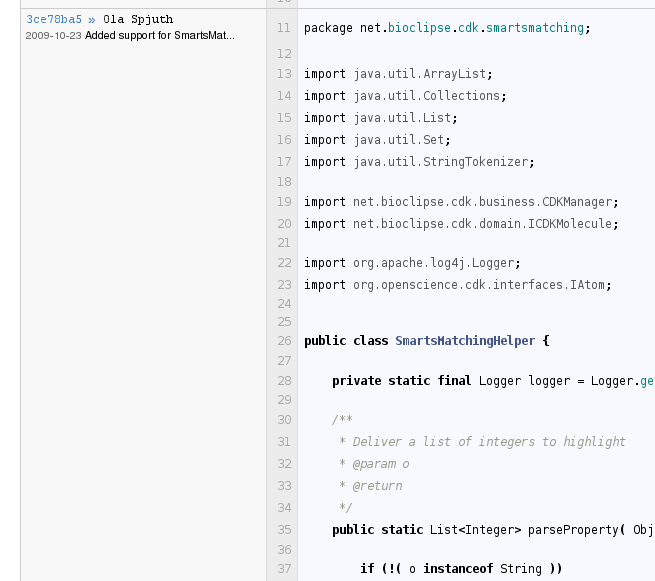Click the » arrow beside commit hash
Screen dimensions: 655x581
tap(91, 20)
